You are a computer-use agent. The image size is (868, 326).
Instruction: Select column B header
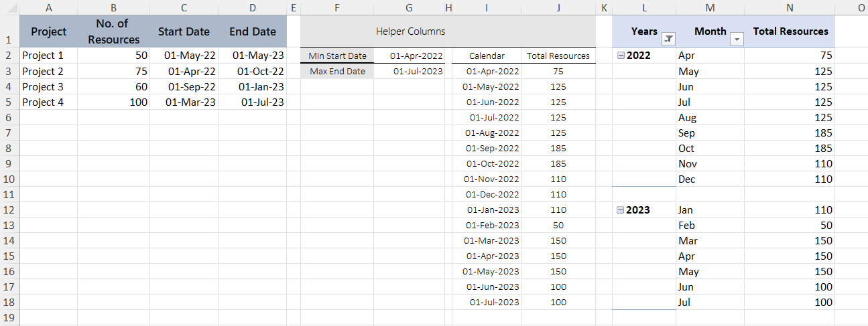click(113, 7)
